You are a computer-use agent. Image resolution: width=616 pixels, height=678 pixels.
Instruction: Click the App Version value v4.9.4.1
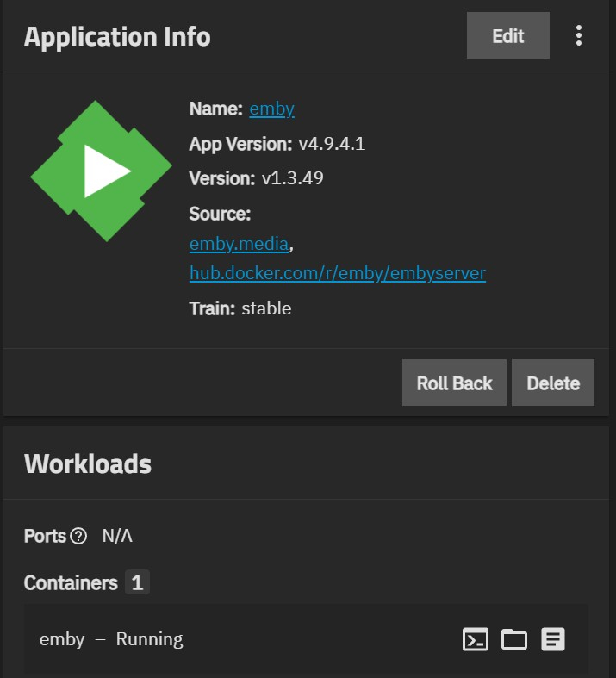click(332, 144)
